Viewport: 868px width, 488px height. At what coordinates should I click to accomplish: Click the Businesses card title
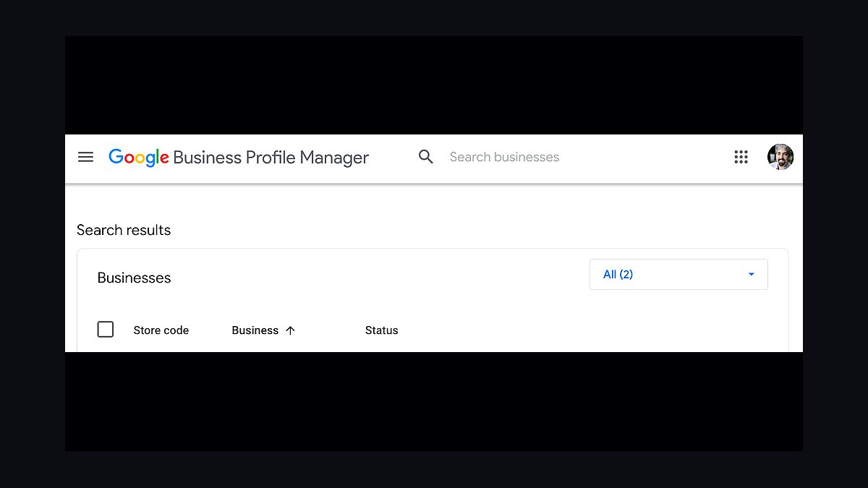point(135,278)
